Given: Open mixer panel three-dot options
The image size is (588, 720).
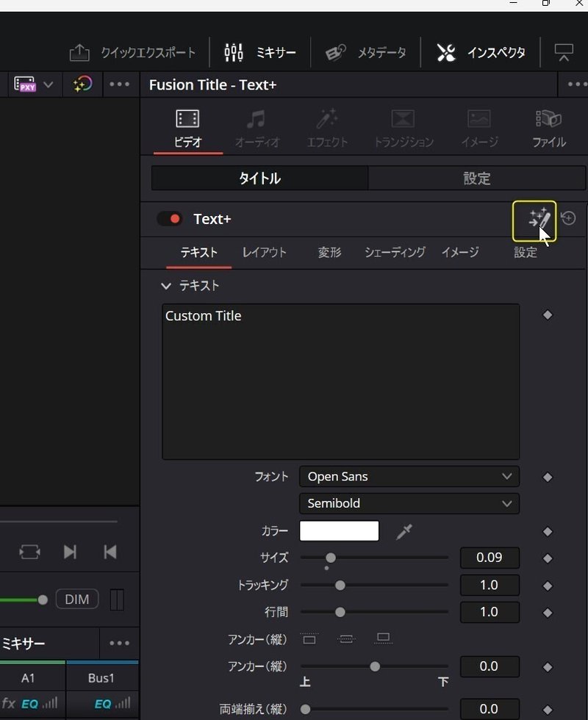Looking at the screenshot, I should click(x=119, y=644).
